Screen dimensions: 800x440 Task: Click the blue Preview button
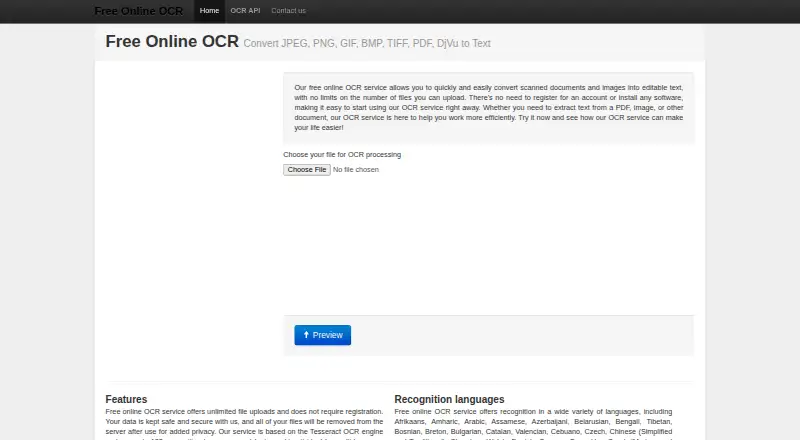pyautogui.click(x=322, y=335)
